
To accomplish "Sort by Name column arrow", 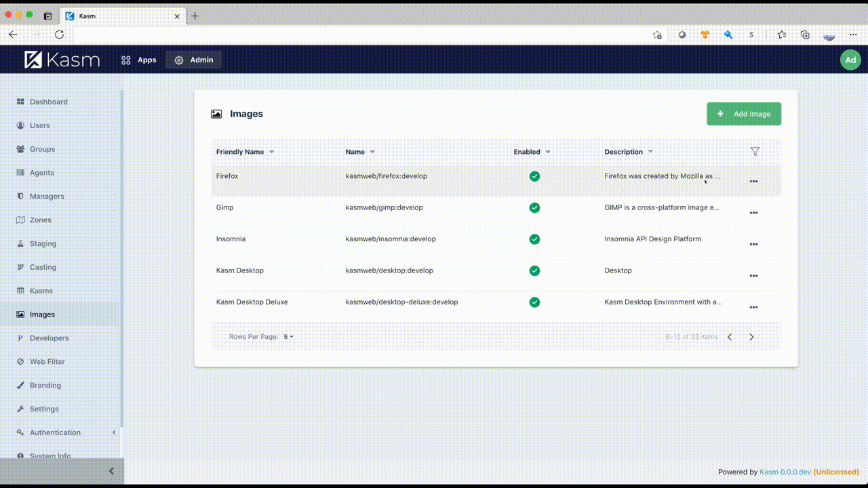I will click(x=372, y=152).
